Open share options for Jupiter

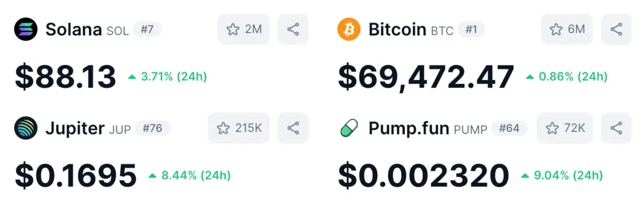293,128
